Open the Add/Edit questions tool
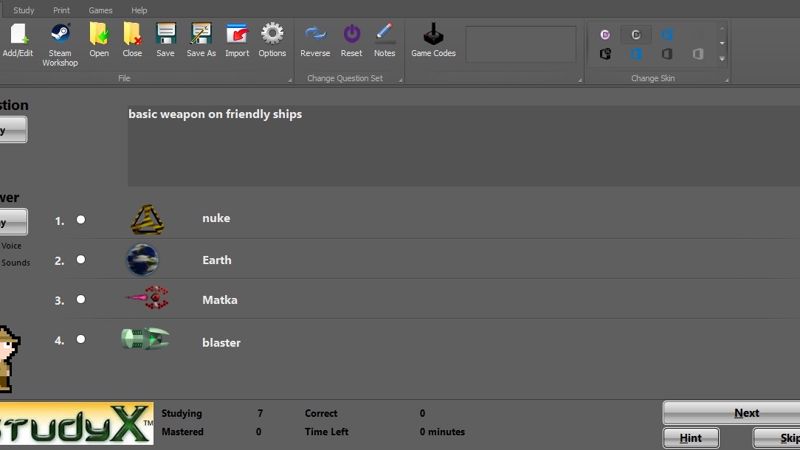 18,40
